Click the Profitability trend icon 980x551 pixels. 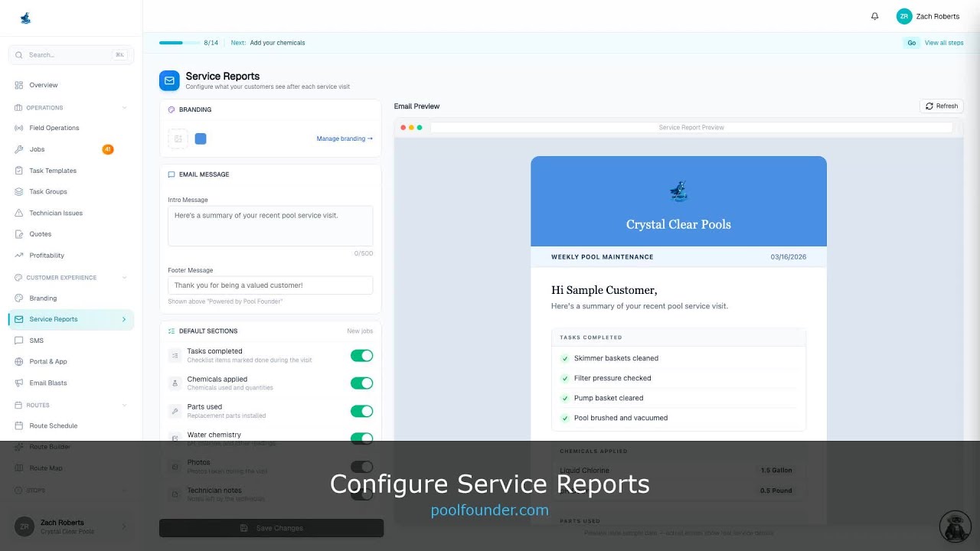19,256
